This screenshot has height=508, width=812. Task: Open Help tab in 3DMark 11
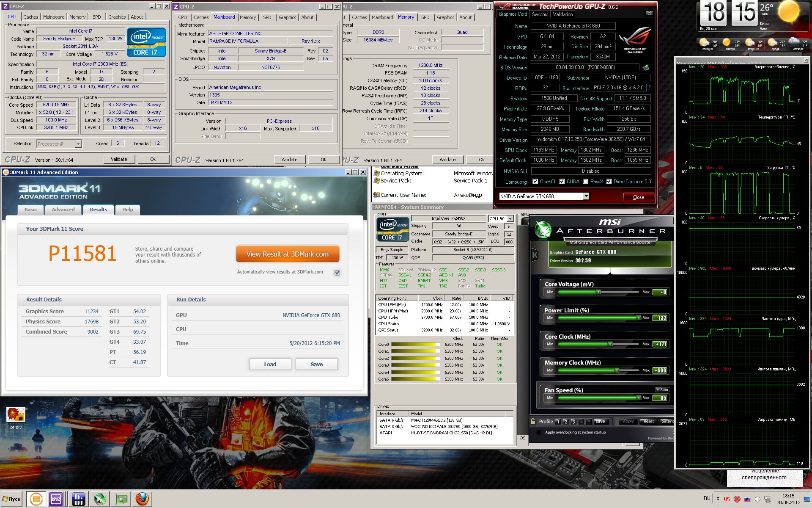(x=127, y=210)
